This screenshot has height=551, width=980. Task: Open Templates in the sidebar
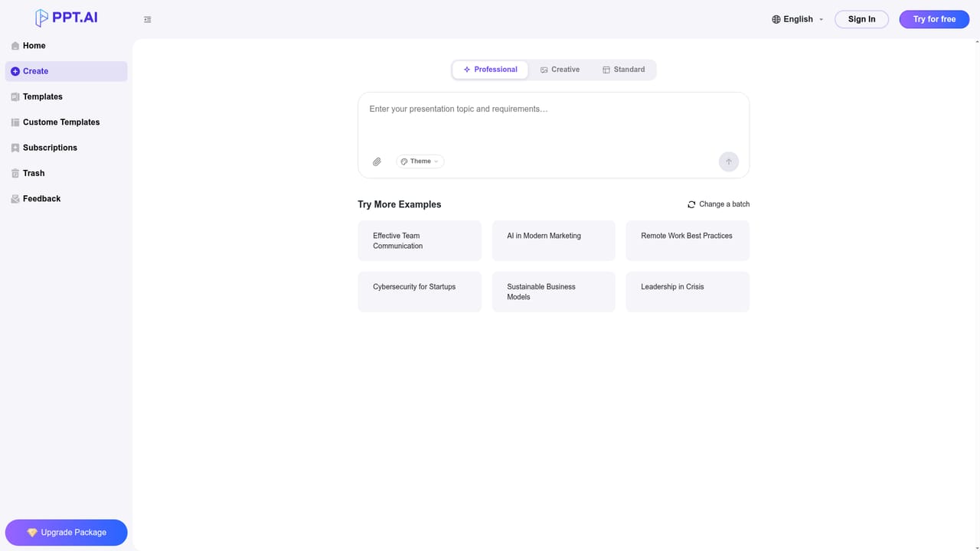67,97
